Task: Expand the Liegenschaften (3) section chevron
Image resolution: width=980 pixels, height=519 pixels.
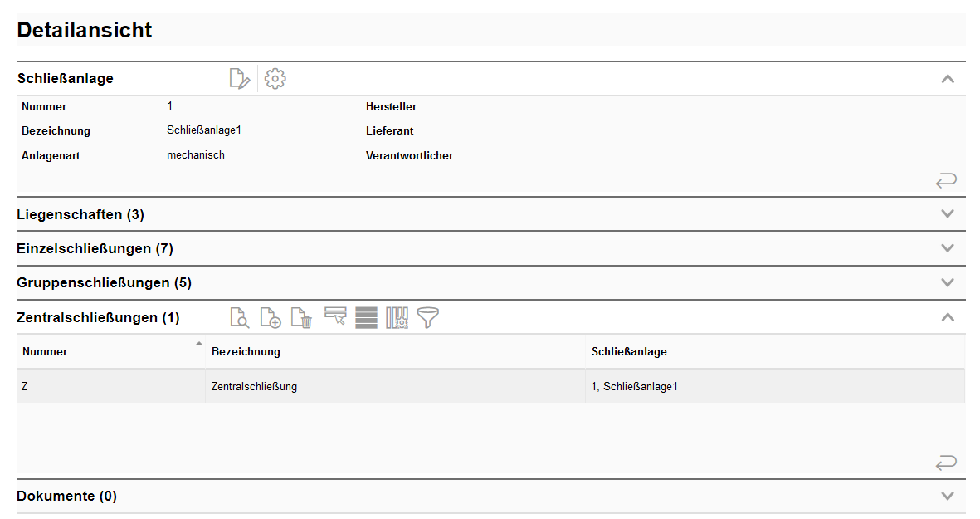Action: tap(948, 214)
